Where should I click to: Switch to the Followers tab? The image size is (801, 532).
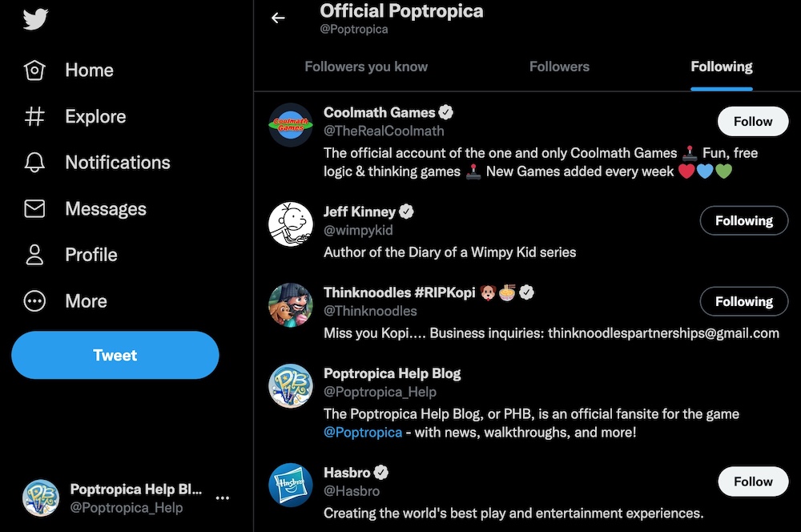tap(559, 66)
